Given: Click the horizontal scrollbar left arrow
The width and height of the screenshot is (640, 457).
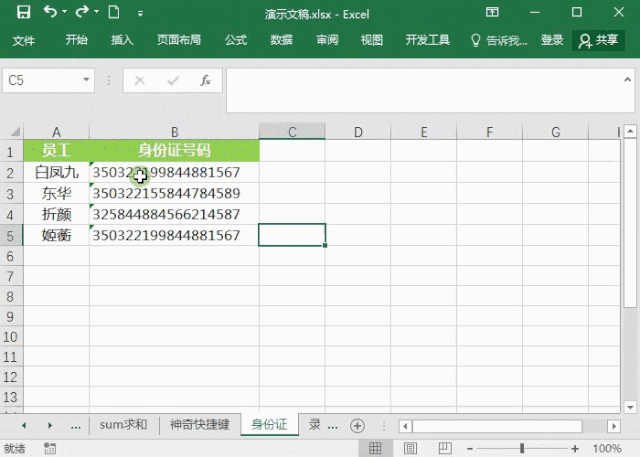Looking at the screenshot, I should (405, 426).
